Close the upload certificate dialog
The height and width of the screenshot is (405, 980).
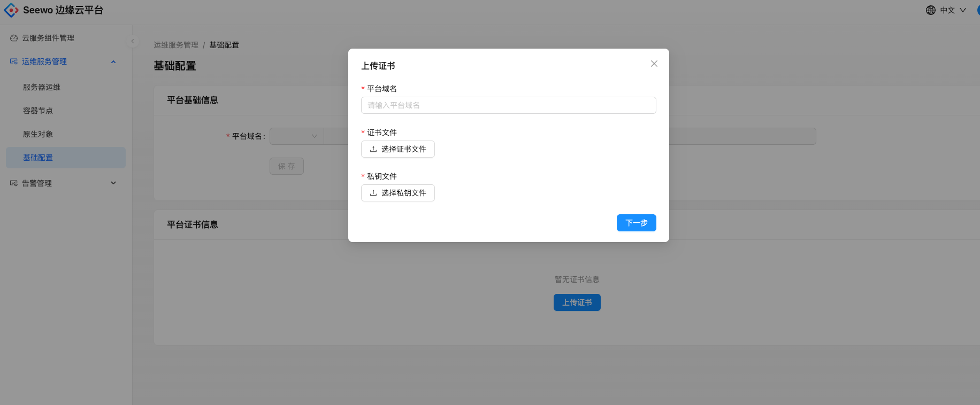[654, 64]
